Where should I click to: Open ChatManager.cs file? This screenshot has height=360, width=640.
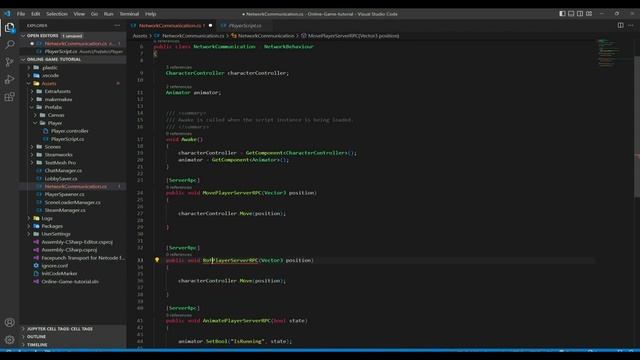63,171
